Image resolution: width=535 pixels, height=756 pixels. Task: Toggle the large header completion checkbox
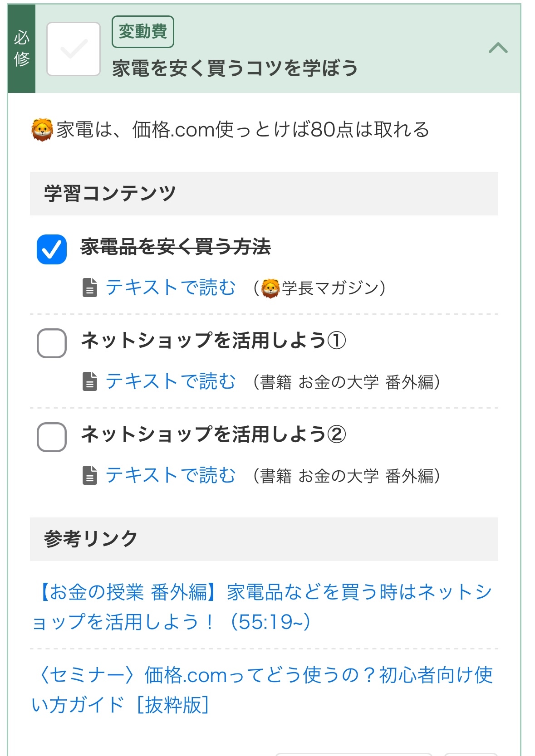[x=74, y=49]
